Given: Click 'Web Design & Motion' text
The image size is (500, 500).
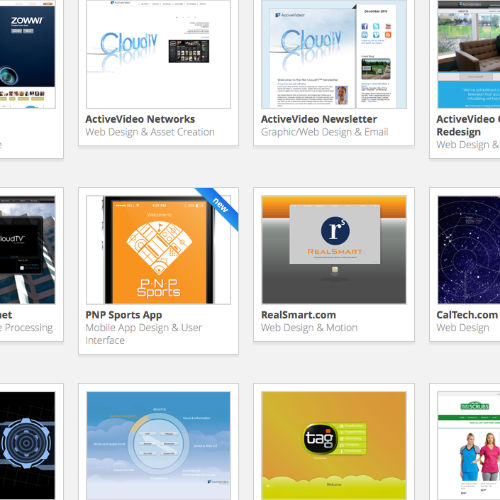Looking at the screenshot, I should click(309, 328).
